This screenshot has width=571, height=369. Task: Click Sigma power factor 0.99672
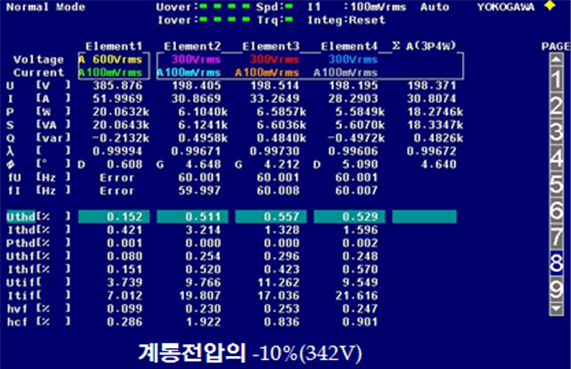click(432, 151)
